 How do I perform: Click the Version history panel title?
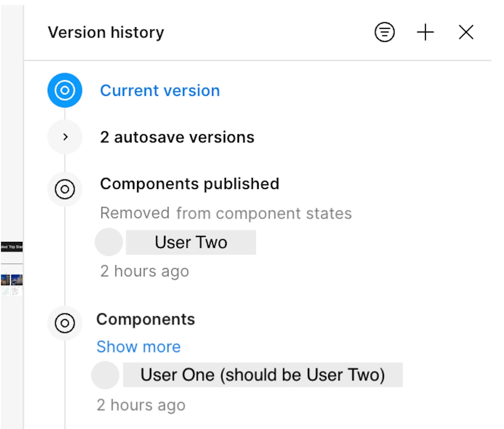point(106,32)
